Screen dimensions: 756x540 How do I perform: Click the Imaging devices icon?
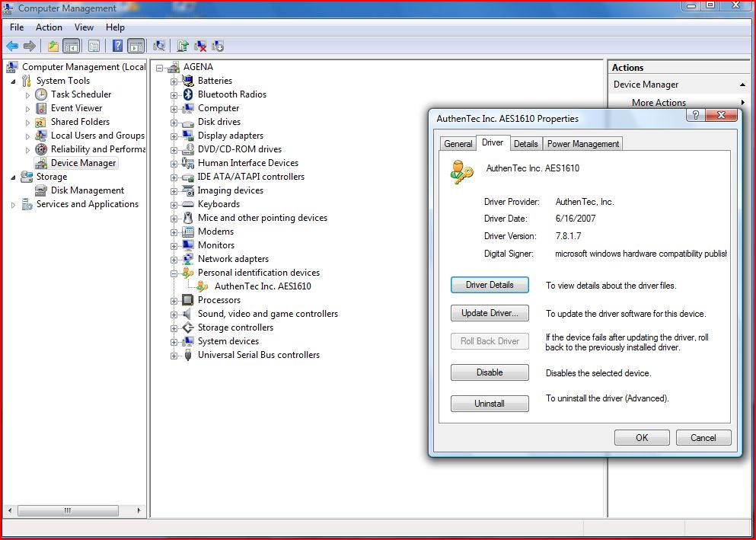pos(188,190)
